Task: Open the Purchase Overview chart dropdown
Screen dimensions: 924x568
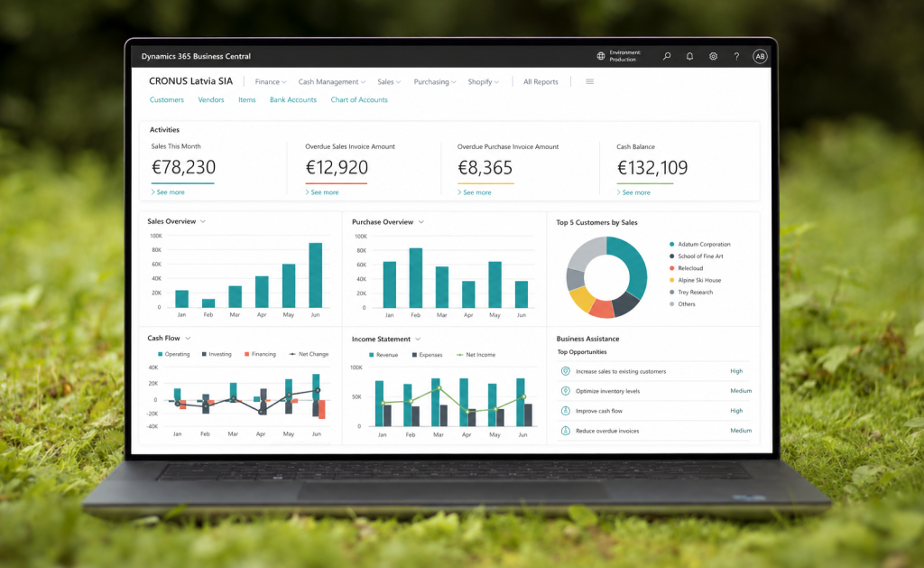Action: (x=420, y=222)
